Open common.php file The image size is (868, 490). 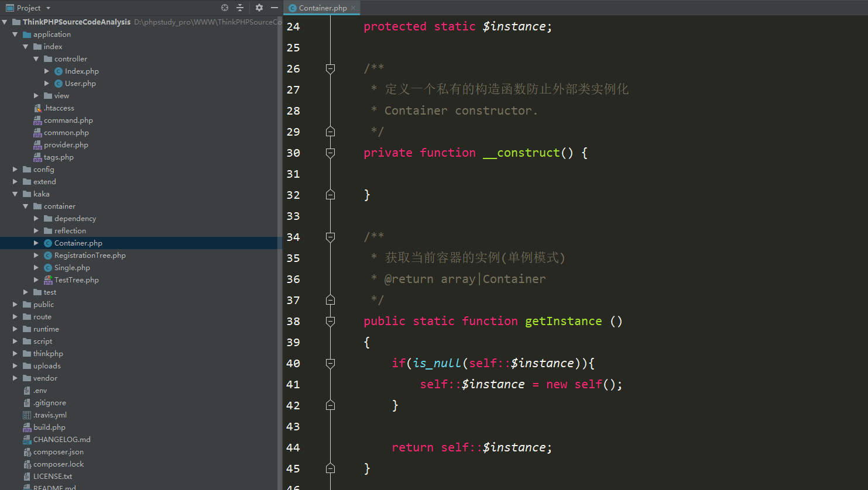(66, 133)
